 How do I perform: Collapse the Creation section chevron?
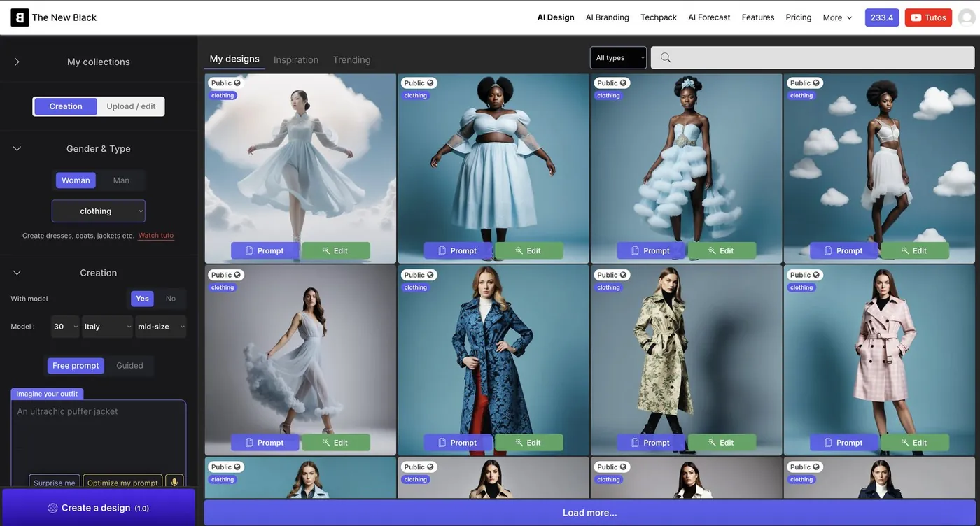17,273
